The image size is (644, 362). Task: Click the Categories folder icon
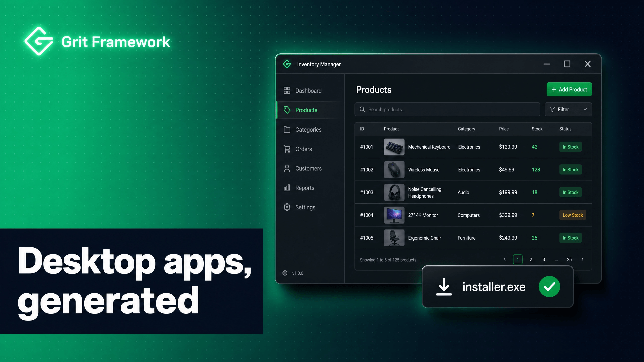pyautogui.click(x=287, y=129)
